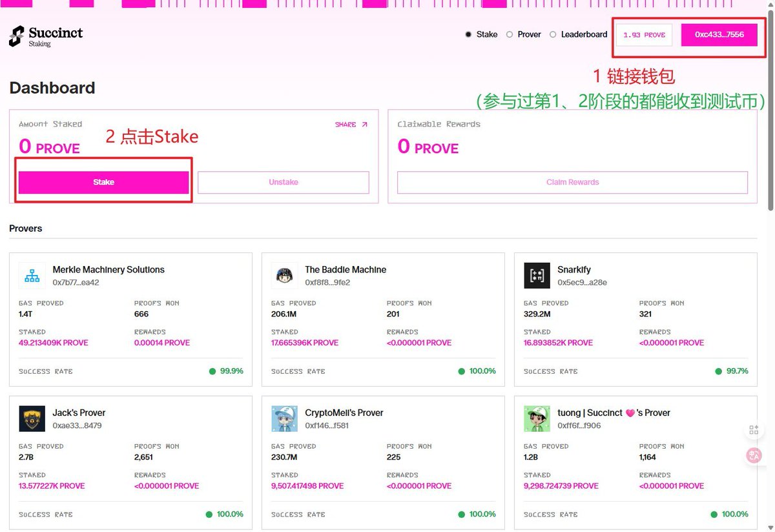The height and width of the screenshot is (532, 775).
Task: Select the Prover navigation radio
Action: point(510,34)
